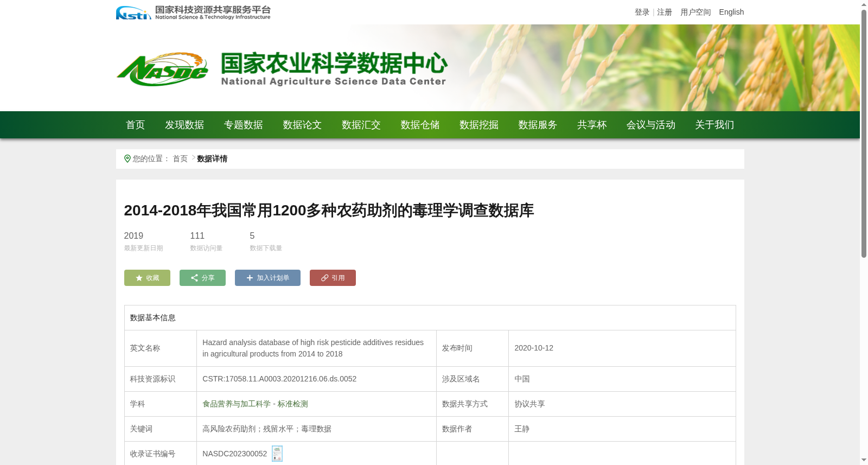
Task: Open the 关于我们 nav menu item
Action: [714, 125]
